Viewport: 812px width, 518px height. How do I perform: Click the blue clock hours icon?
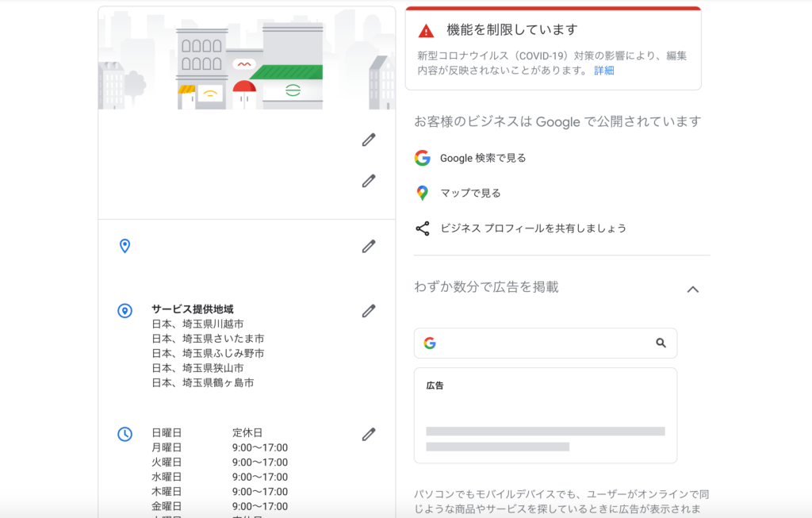pos(124,434)
